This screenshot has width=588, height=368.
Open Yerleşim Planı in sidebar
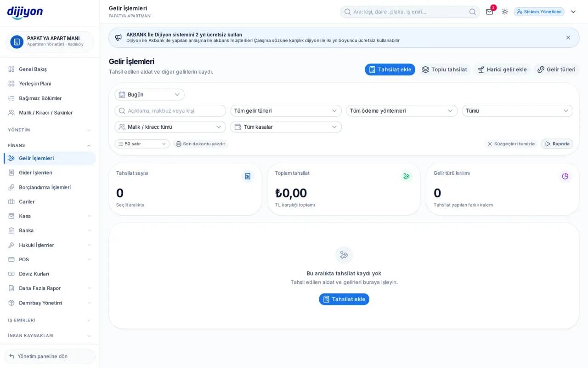pyautogui.click(x=50, y=84)
